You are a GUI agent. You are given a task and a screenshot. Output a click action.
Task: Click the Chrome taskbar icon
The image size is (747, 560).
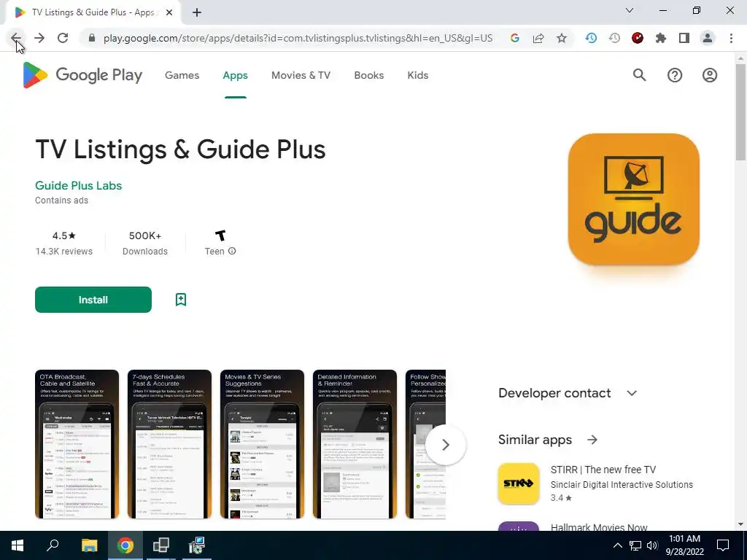125,545
